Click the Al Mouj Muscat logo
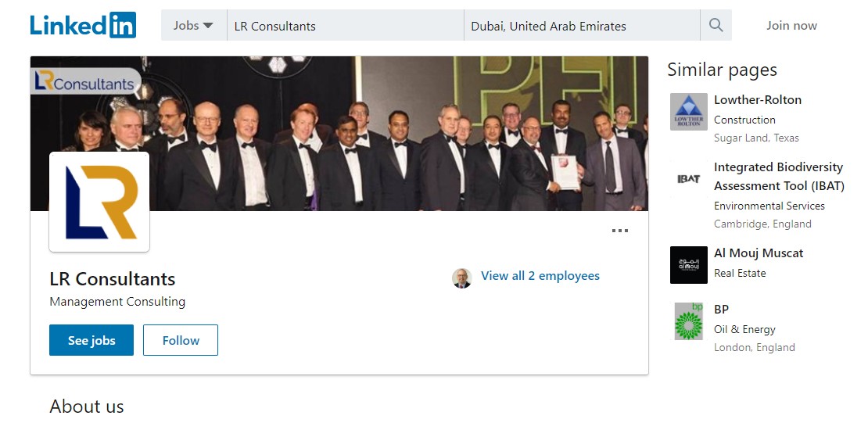 [688, 265]
